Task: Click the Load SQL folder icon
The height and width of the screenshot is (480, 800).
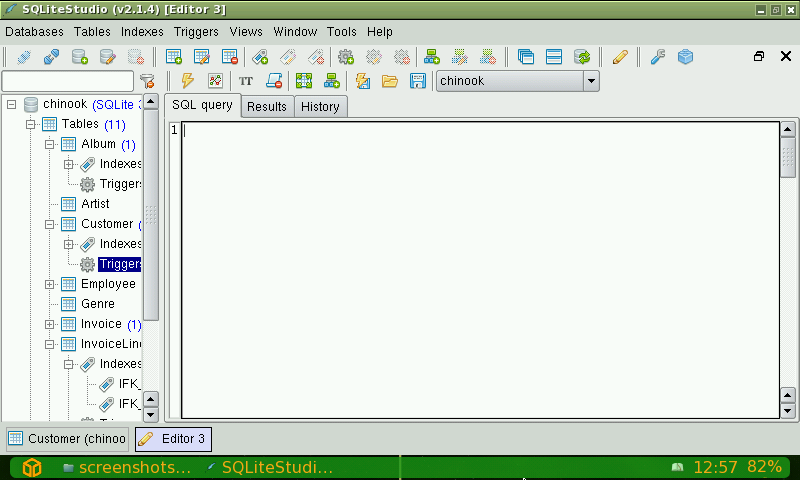Action: 390,81
